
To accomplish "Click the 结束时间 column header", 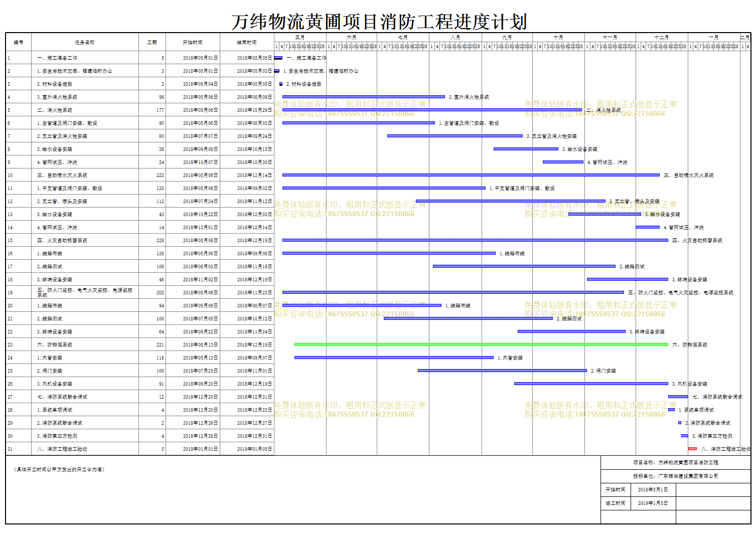I will pos(247,43).
